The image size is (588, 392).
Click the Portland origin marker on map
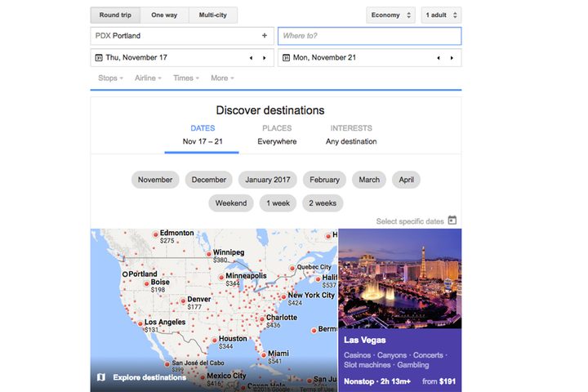point(125,274)
